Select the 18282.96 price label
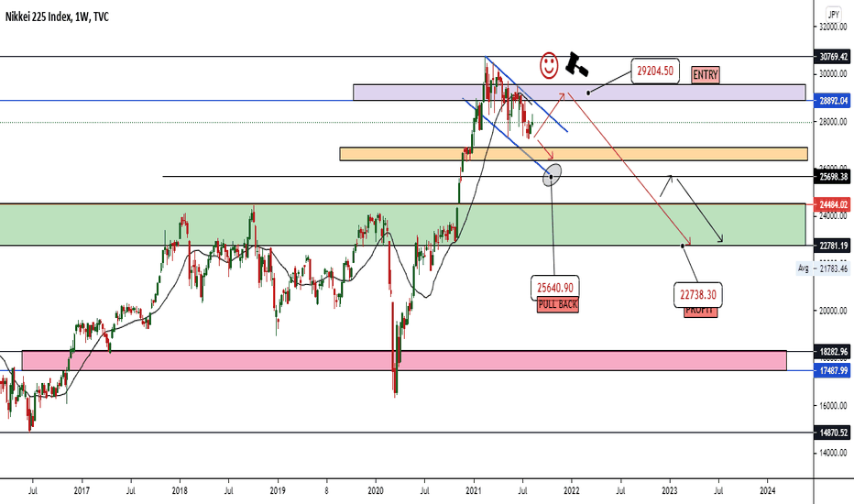Image resolution: width=854 pixels, height=504 pixels. [833, 352]
